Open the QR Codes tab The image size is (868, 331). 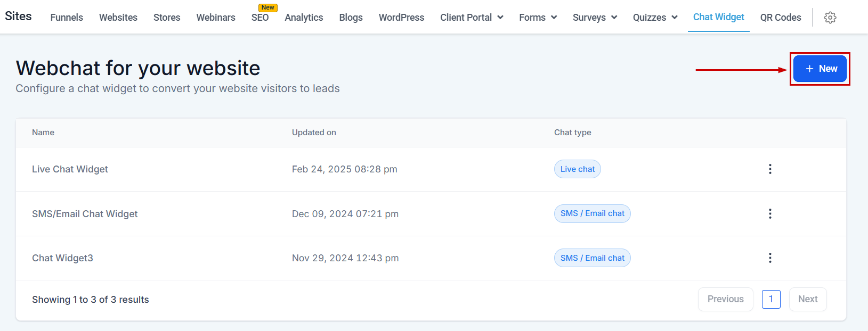click(780, 18)
